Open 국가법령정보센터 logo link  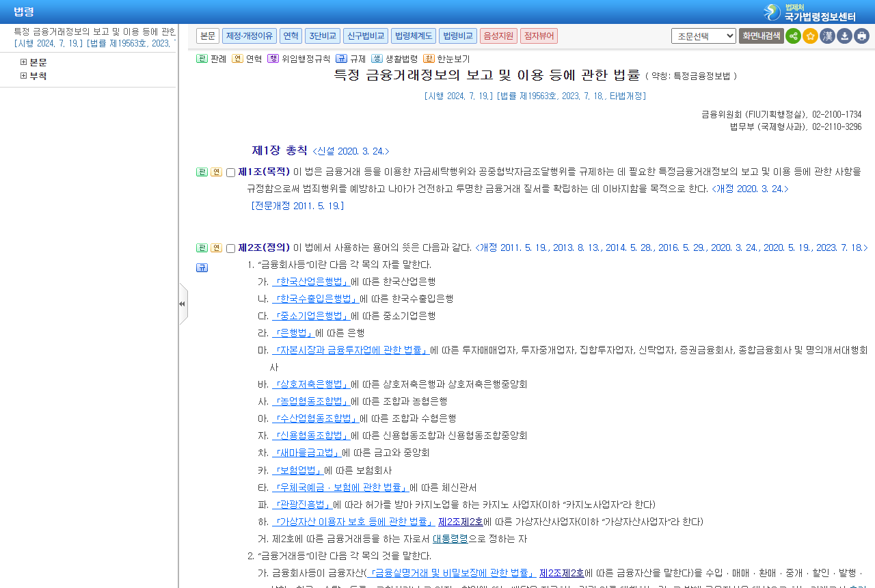coord(809,12)
